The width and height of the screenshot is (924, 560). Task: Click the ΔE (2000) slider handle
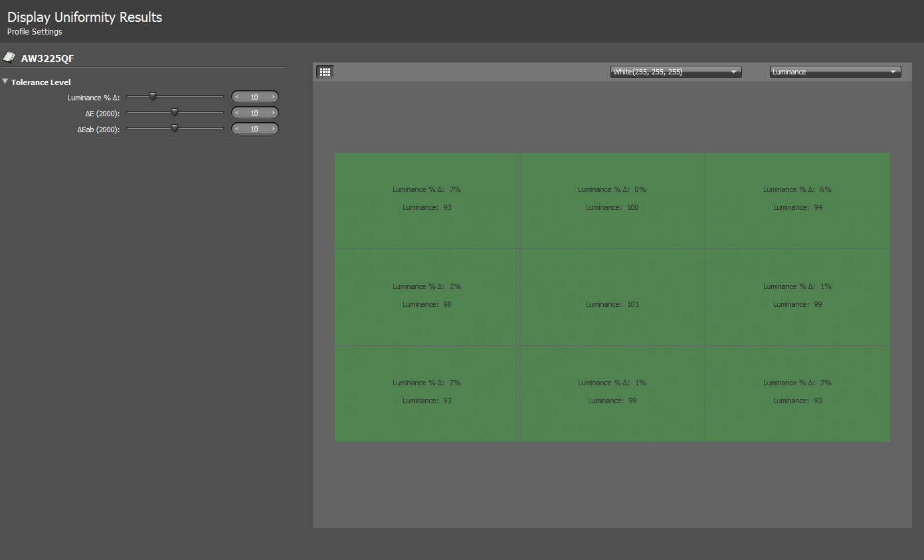tap(174, 112)
